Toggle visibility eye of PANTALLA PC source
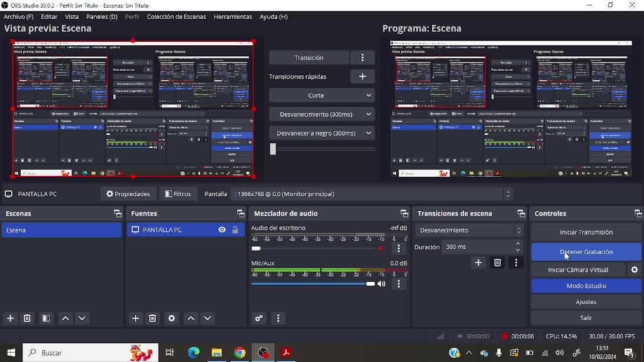Image resolution: width=644 pixels, height=362 pixels. (222, 230)
